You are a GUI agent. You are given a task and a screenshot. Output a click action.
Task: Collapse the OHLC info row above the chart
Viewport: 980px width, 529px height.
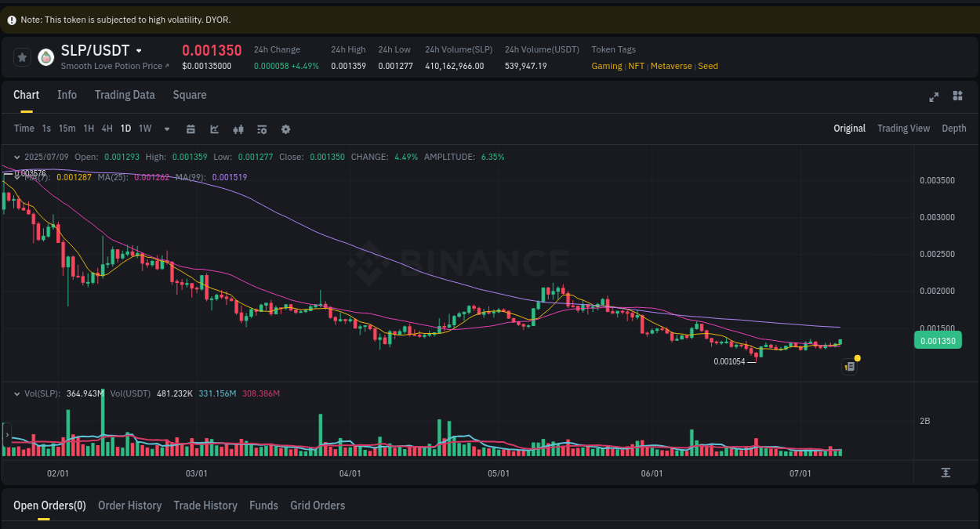pyautogui.click(x=17, y=157)
